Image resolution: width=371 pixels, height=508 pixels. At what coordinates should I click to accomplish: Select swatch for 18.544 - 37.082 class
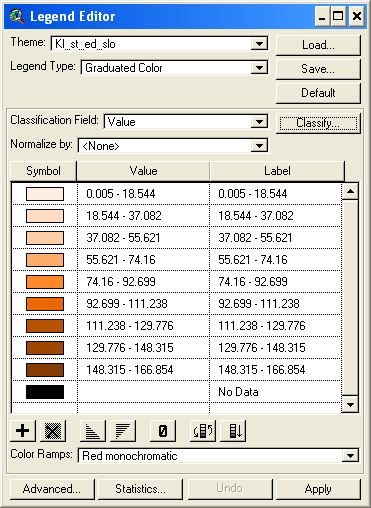(45, 216)
